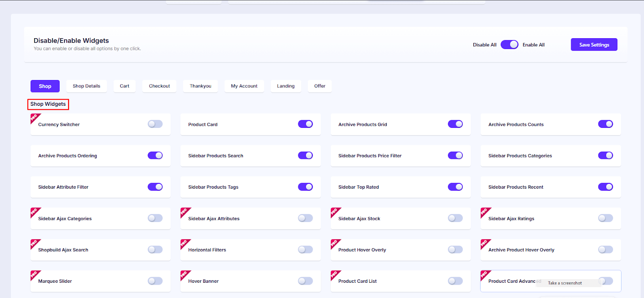This screenshot has width=644, height=298.
Task: Click the PRO badge on Archive Product Hover Overly
Action: [485, 243]
